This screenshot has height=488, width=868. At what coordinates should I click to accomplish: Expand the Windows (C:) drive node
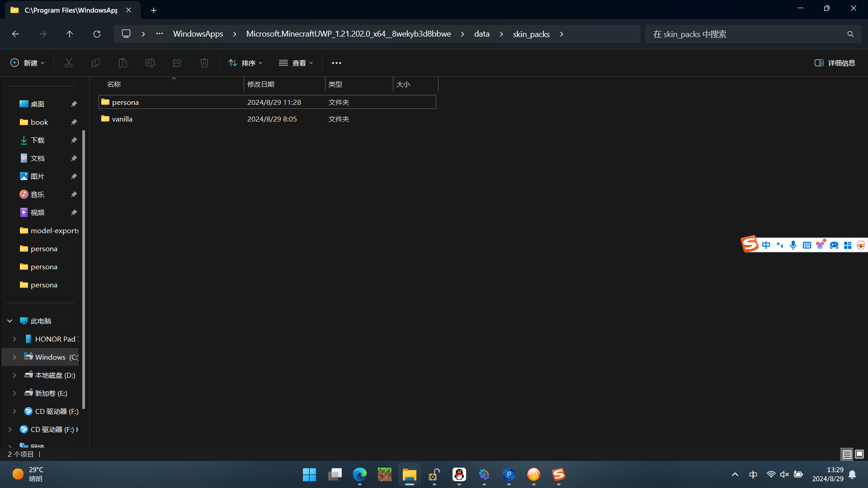pyautogui.click(x=14, y=357)
